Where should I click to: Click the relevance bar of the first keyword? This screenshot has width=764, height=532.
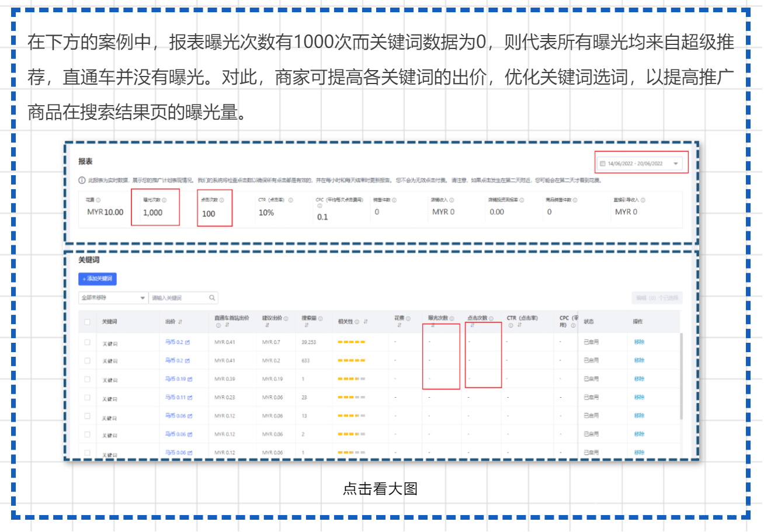[x=352, y=342]
